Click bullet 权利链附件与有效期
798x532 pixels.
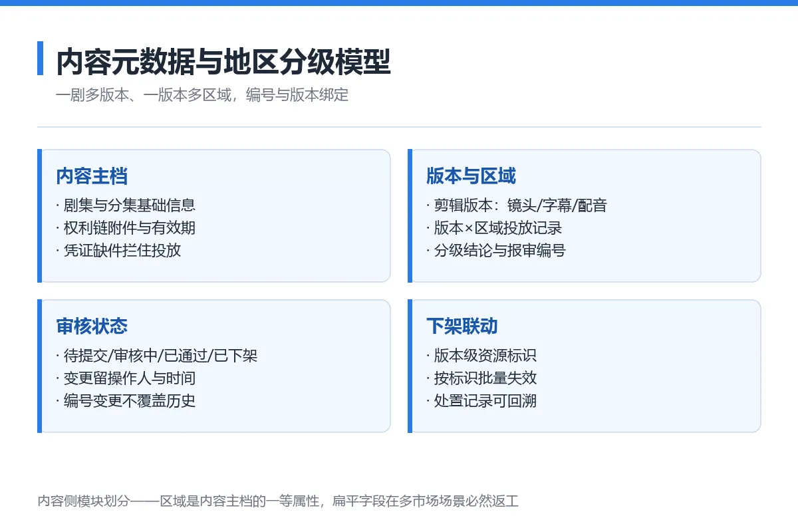pyautogui.click(x=126, y=228)
